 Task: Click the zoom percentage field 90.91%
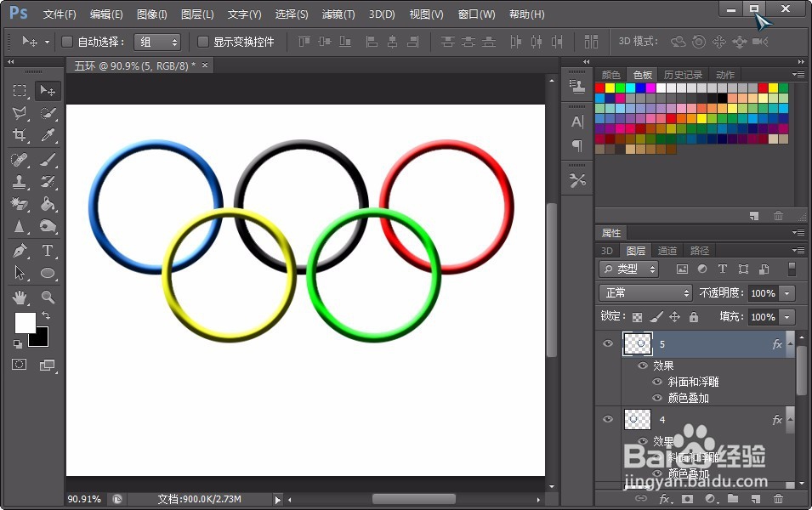(x=84, y=499)
